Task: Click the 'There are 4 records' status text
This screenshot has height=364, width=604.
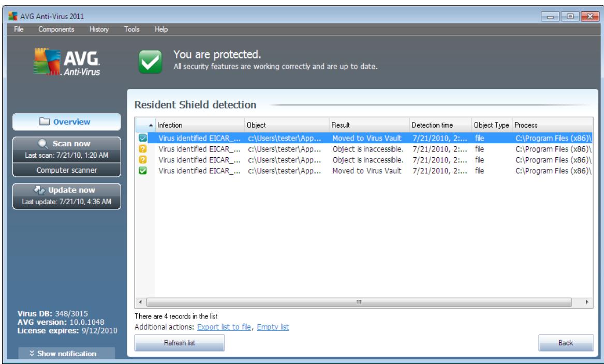Action: (176, 316)
